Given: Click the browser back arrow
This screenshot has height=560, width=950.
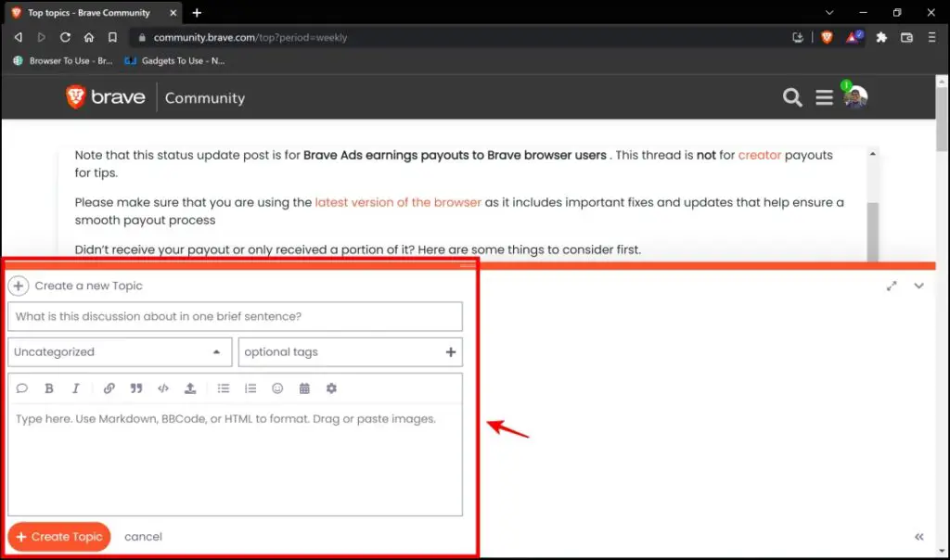Looking at the screenshot, I should [19, 37].
